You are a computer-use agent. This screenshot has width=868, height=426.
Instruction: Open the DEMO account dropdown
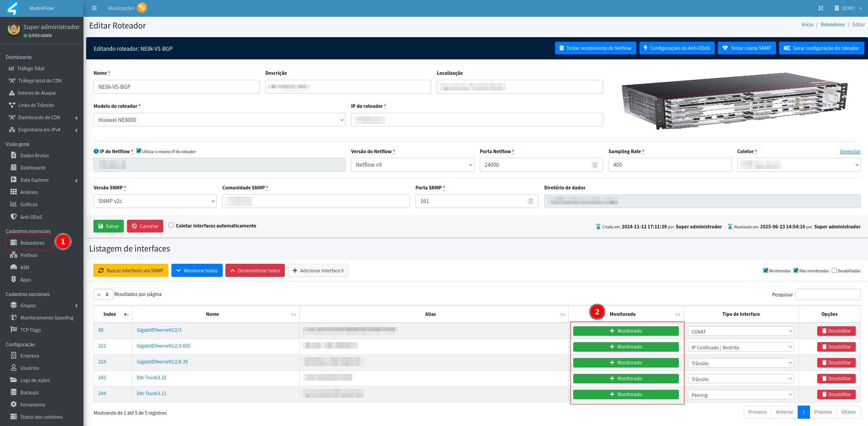pyautogui.click(x=848, y=8)
